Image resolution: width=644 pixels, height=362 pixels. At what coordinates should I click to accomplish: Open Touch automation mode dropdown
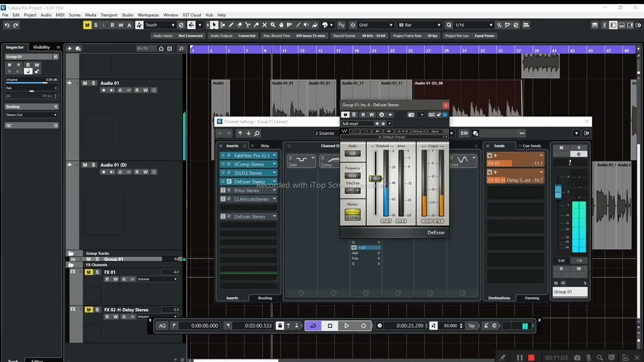tap(173, 25)
